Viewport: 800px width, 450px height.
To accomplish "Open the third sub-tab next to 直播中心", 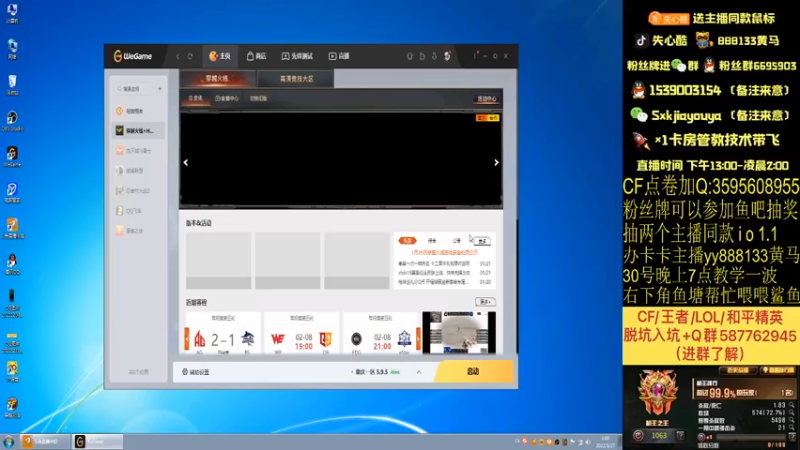I will click(259, 98).
